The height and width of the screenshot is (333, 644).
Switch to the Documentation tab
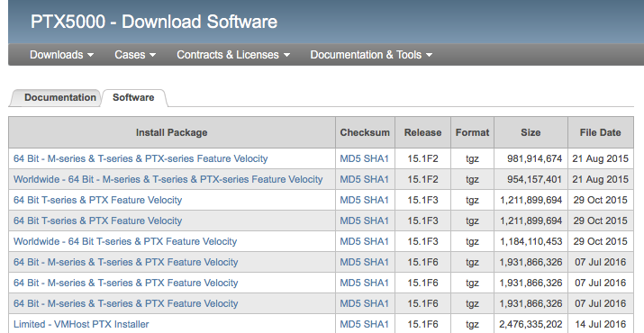coord(60,98)
